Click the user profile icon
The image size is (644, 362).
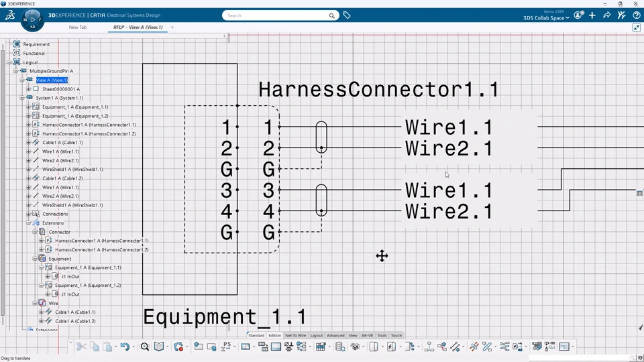578,15
